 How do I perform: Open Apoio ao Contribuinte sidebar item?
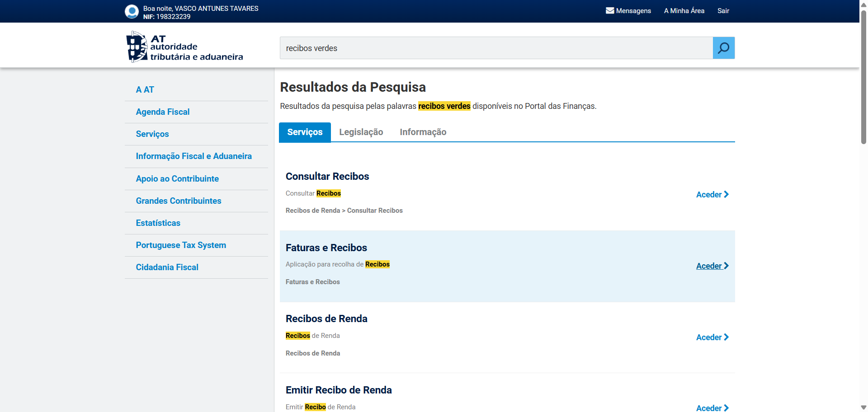[177, 179]
